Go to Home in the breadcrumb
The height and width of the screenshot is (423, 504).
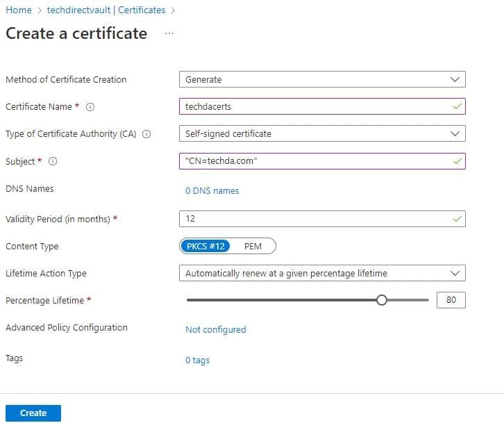click(x=19, y=10)
